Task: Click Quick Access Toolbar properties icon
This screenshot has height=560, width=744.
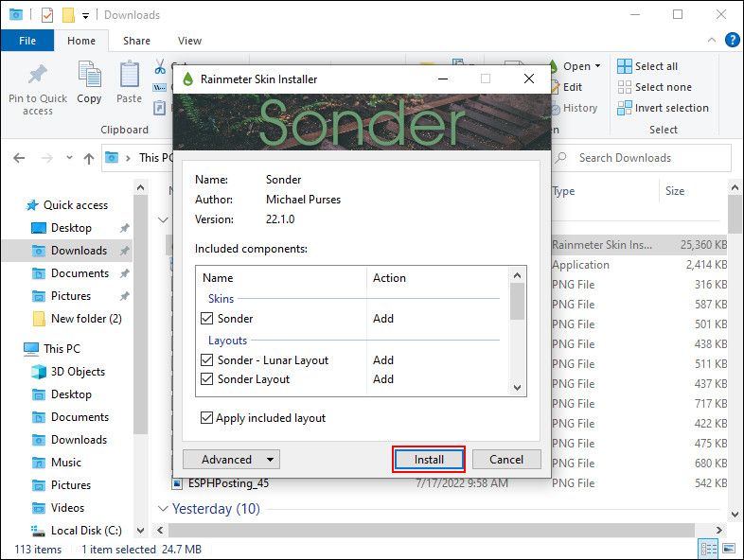Action: tap(47, 15)
